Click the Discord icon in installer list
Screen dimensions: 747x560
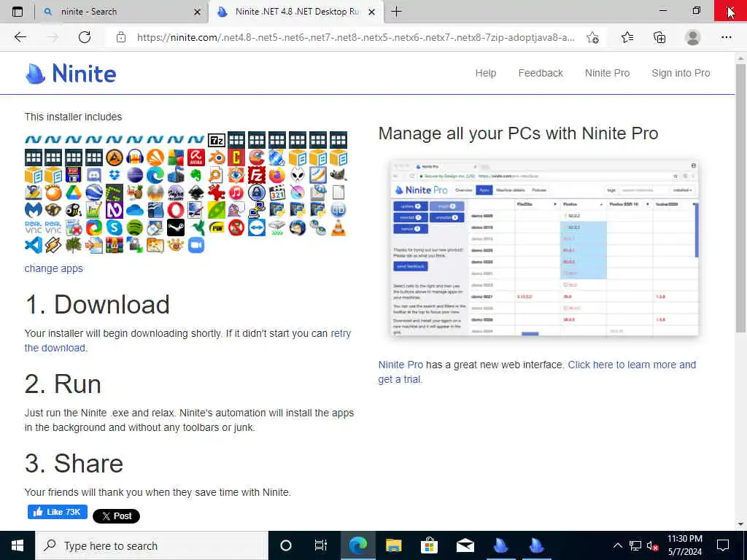click(94, 175)
